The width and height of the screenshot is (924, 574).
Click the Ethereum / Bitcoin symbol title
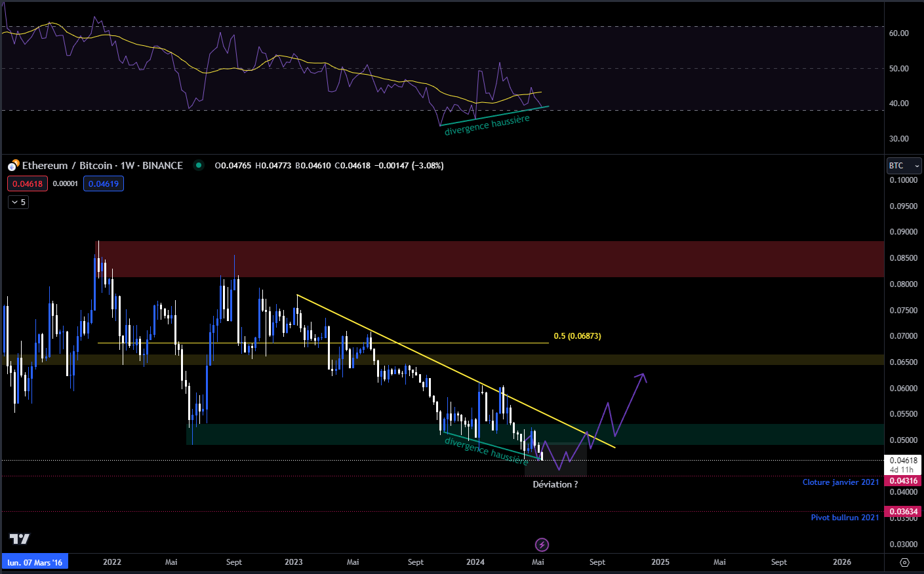tap(102, 166)
